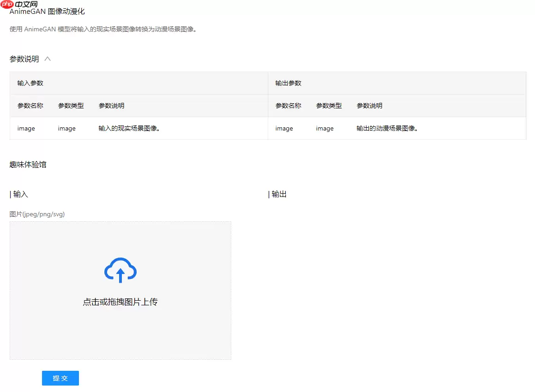Image resolution: width=535 pixels, height=392 pixels.
Task: Click the 图片(jpeg/png/svg) label
Action: tap(37, 214)
